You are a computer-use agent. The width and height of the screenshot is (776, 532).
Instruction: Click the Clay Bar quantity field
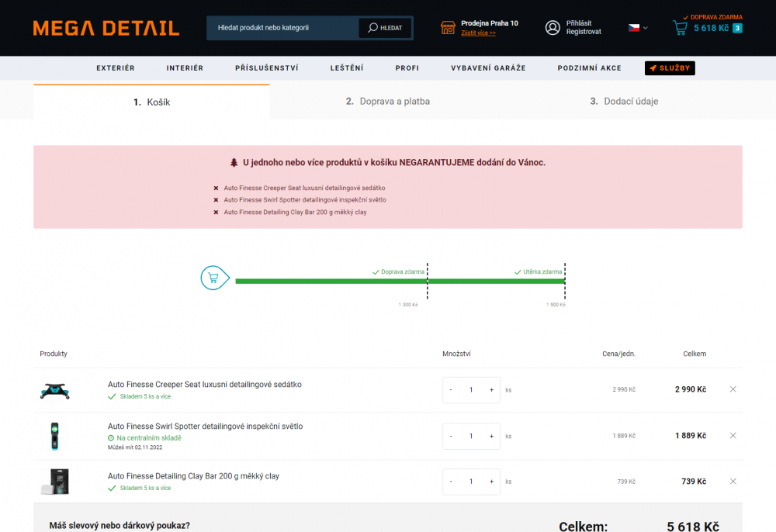(x=471, y=482)
